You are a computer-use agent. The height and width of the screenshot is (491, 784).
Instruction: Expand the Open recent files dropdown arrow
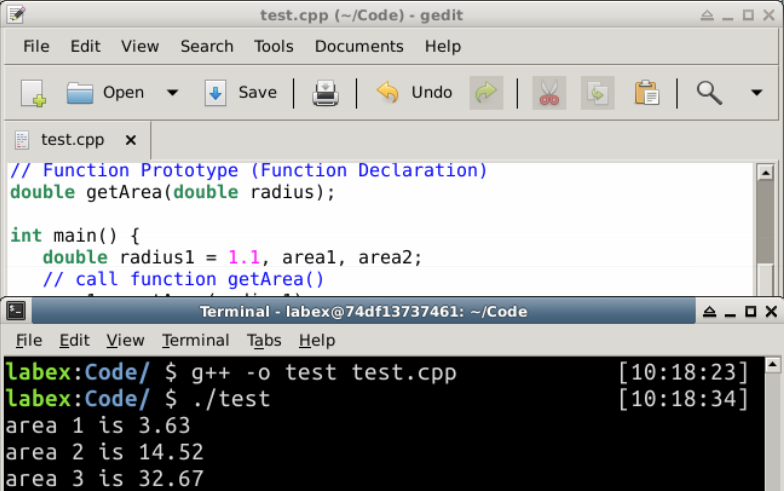172,93
